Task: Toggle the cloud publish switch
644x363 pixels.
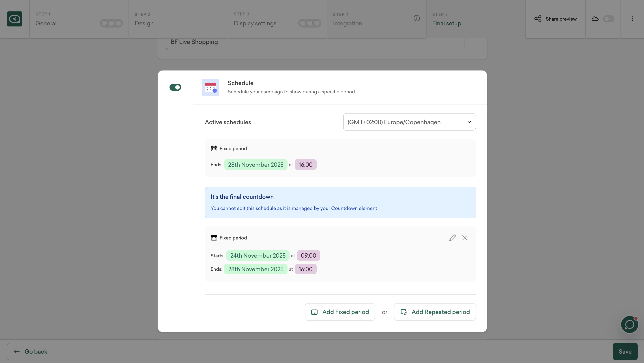Action: [608, 19]
